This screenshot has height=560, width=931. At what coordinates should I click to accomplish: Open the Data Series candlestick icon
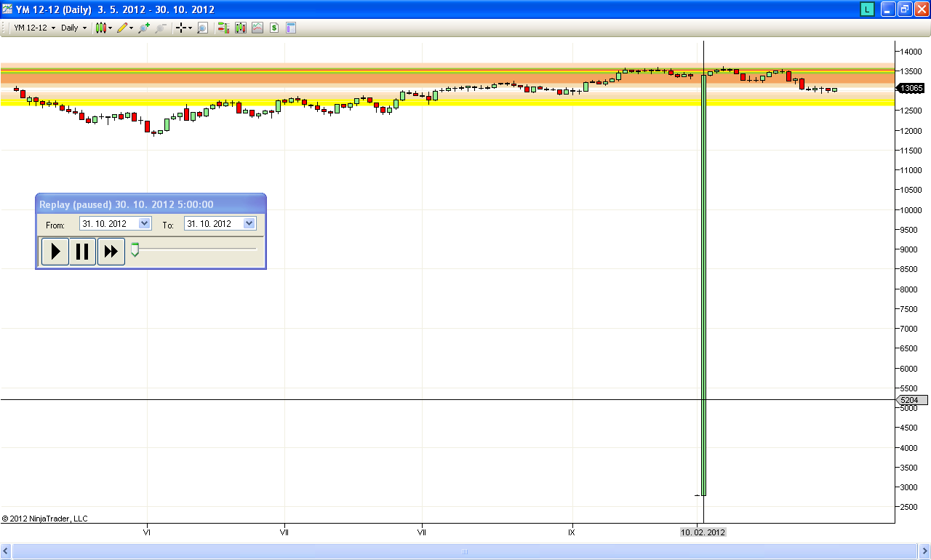[x=240, y=28]
